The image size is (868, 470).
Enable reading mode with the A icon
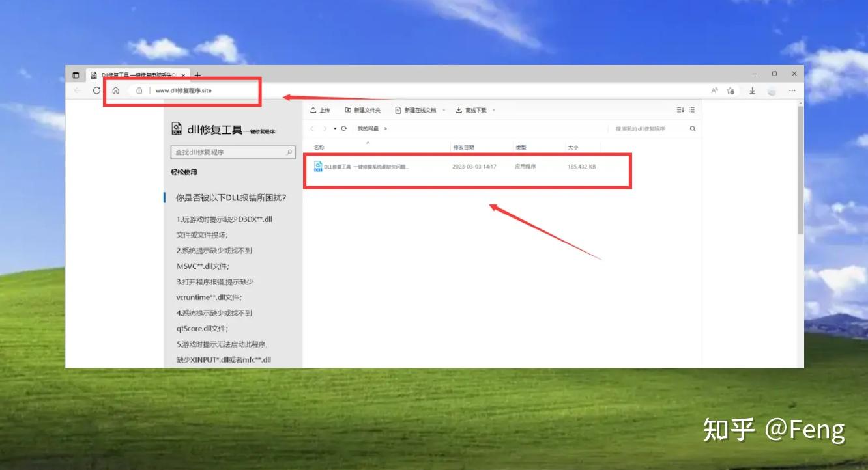click(x=714, y=90)
